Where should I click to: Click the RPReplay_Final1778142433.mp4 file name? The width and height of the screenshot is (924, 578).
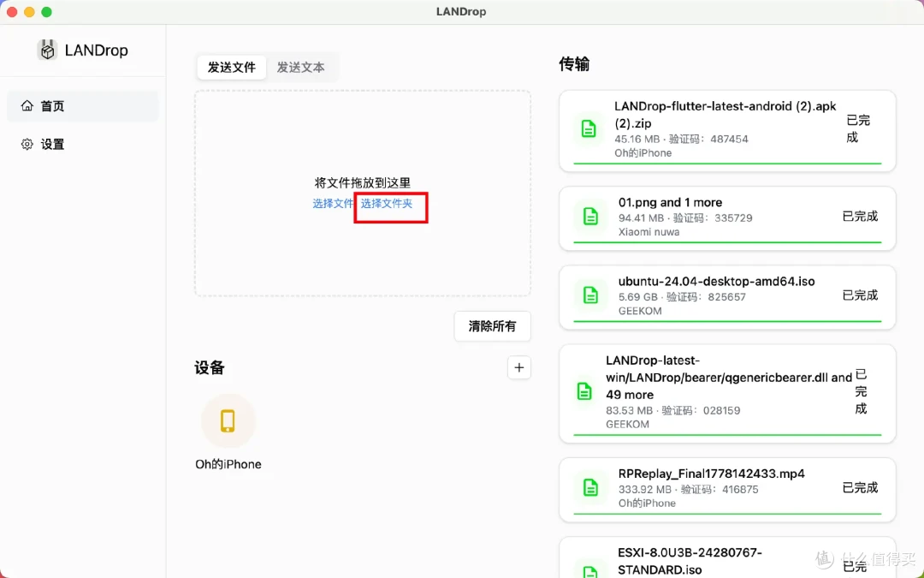[711, 474]
